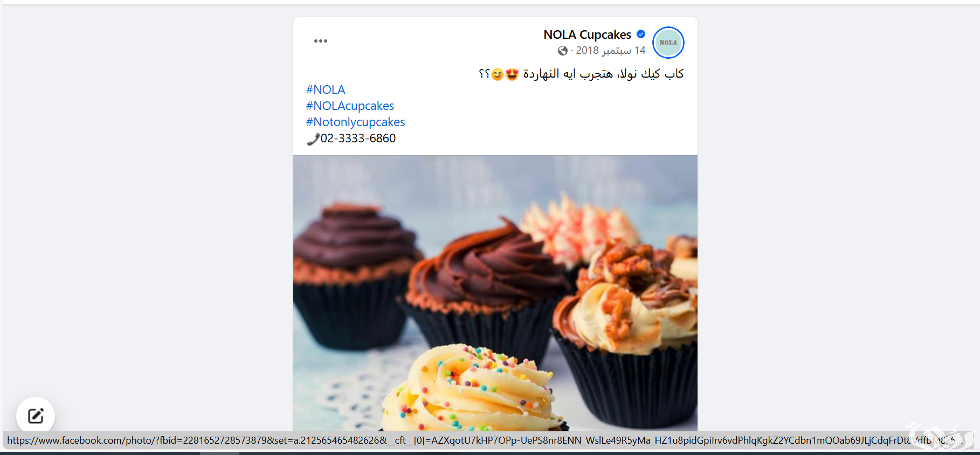Click the watermark logo beside status bar
Viewport: 980px width, 455px height.
click(x=941, y=436)
